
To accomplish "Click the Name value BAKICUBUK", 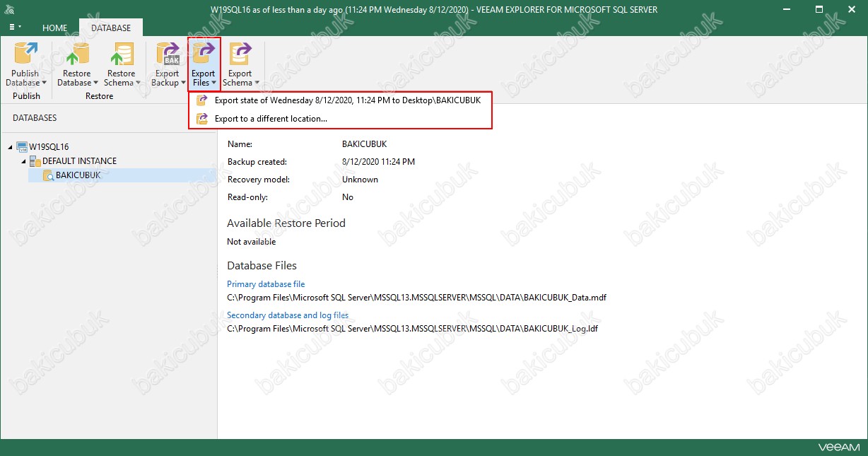I will 365,144.
